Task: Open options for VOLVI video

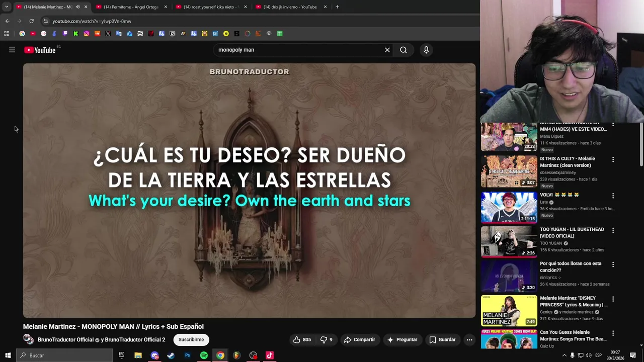Action: point(613,196)
